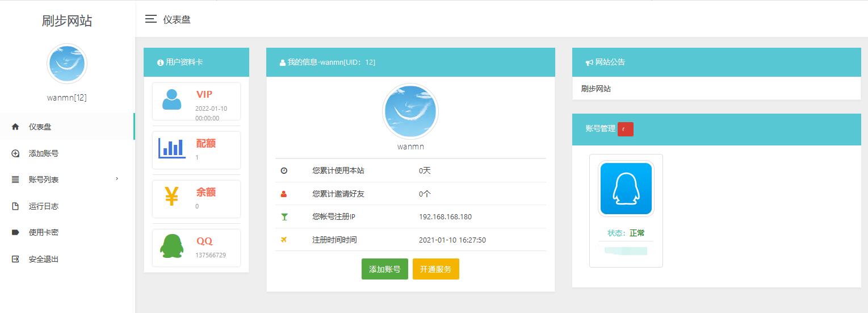Open 添加账号 in the sidebar
Screen dimensions: 868x313
[44, 153]
